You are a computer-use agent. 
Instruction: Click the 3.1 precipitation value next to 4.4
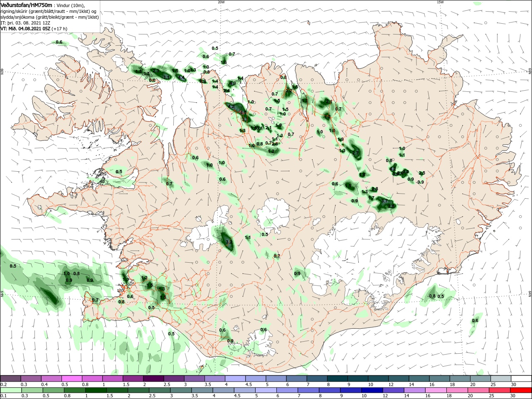click(x=166, y=77)
